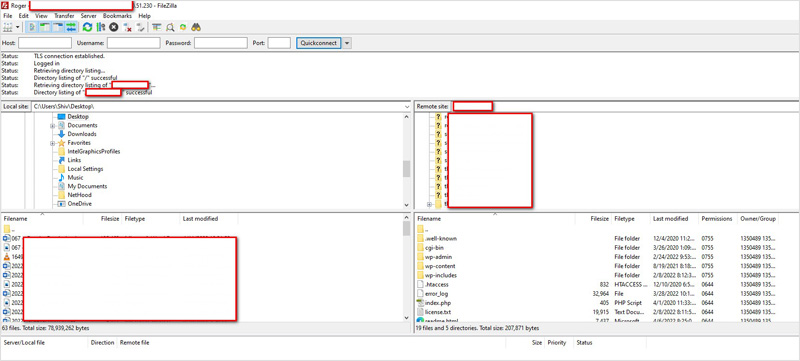Screen dimensions: 800x361
Task: Disconnect from the current server
Action: [127, 27]
